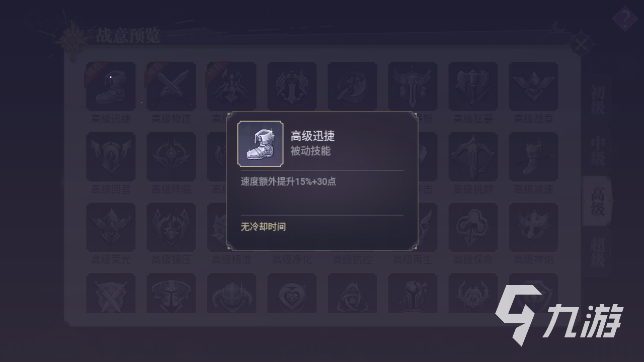This screenshot has width=644, height=362.
Task: Pick the 高级减速 boot skill icon
Action: pyautogui.click(x=533, y=157)
